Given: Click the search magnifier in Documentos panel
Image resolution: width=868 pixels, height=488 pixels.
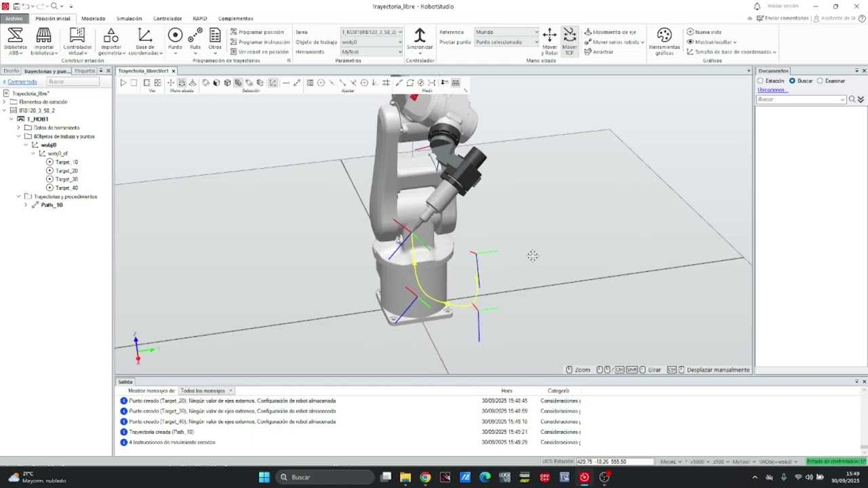Looking at the screenshot, I should (852, 100).
